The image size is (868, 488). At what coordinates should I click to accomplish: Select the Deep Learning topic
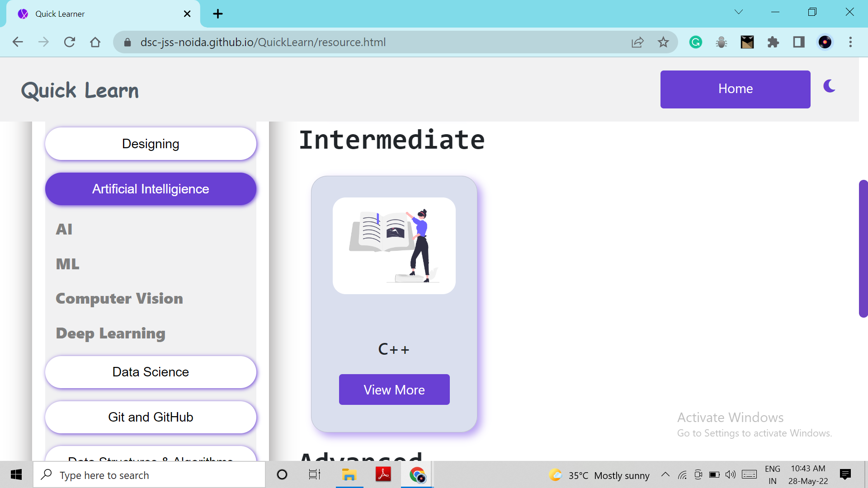point(111,333)
